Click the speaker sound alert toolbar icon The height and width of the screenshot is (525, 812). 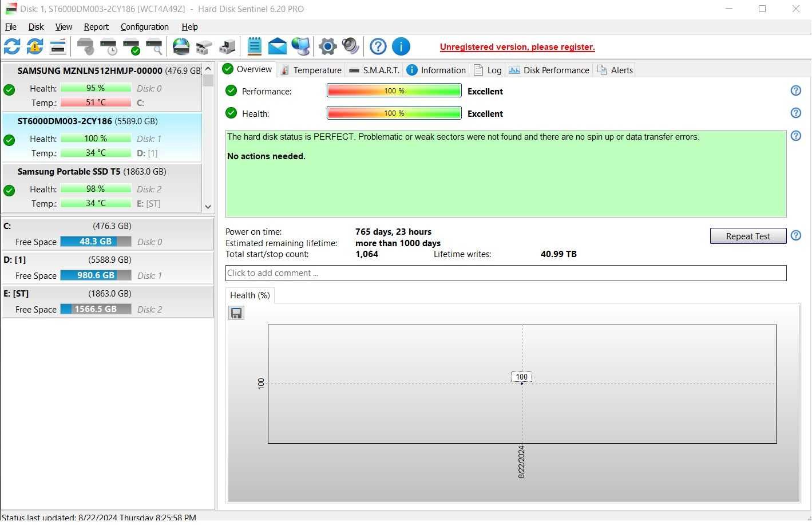350,46
